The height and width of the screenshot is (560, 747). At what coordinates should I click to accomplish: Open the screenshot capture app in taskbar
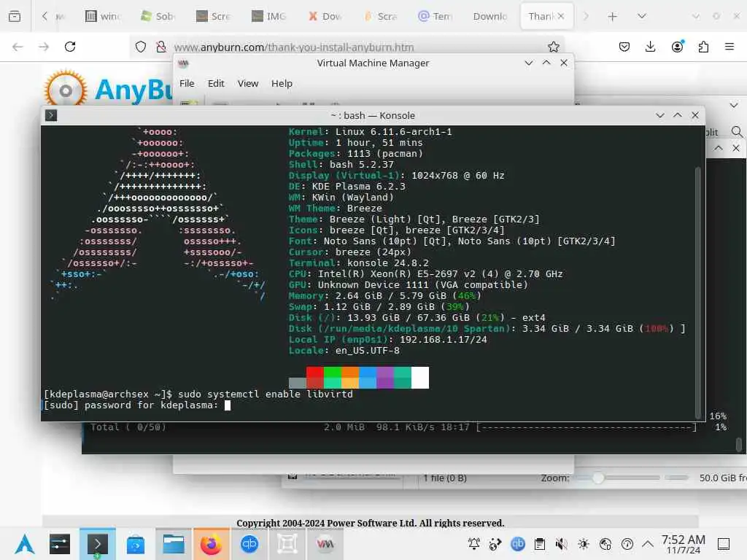287,544
